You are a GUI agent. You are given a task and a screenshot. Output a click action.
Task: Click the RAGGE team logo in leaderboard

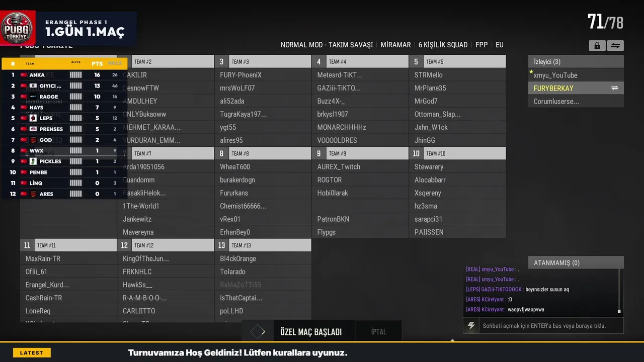(x=33, y=97)
